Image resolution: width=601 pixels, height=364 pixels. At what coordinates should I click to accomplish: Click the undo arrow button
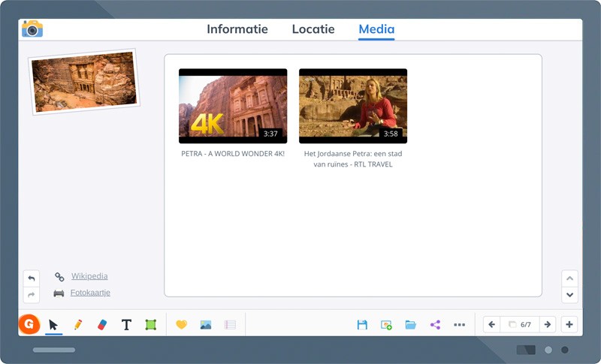pyautogui.click(x=32, y=278)
